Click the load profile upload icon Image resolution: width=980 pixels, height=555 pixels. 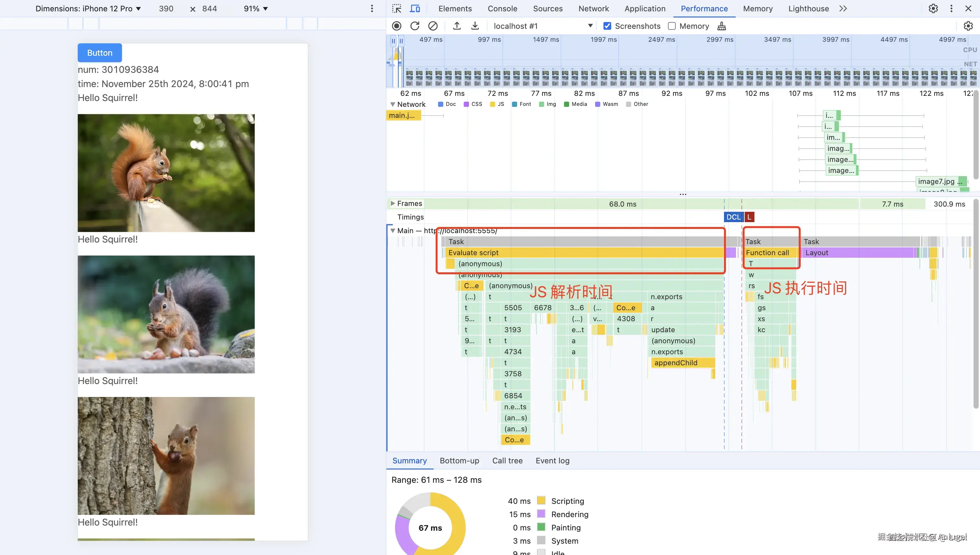coord(457,26)
